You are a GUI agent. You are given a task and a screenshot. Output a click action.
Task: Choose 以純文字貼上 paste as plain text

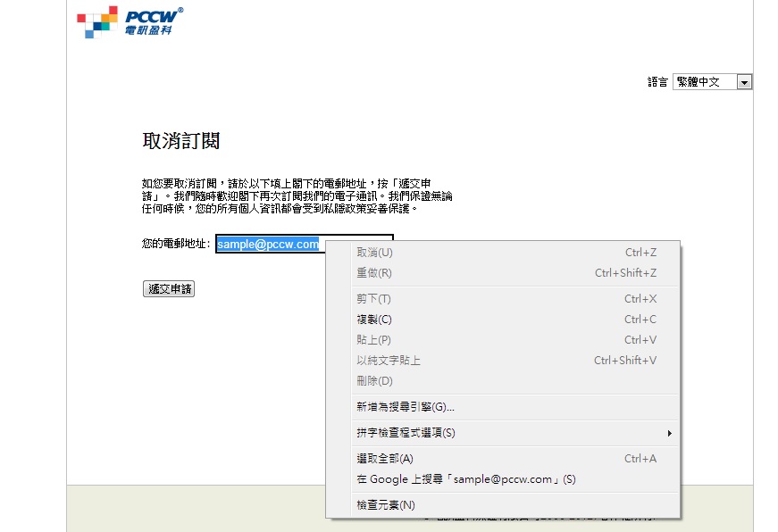389,361
